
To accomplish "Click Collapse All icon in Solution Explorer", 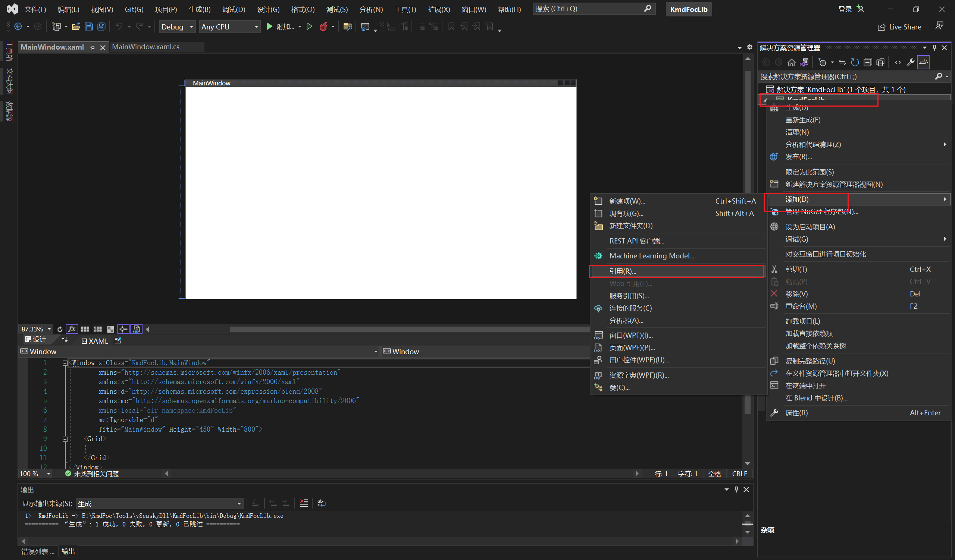I will [867, 63].
